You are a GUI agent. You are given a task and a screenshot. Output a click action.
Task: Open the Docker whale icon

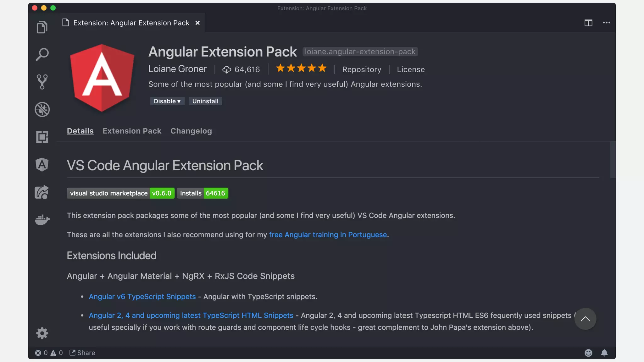(42, 219)
